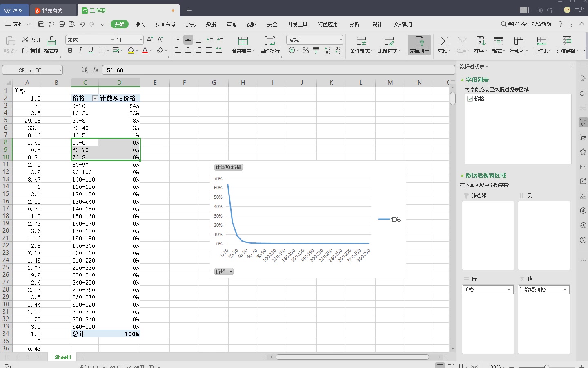Expand the Name Box dropdown
Screen dimensions: 588x368
(60, 70)
